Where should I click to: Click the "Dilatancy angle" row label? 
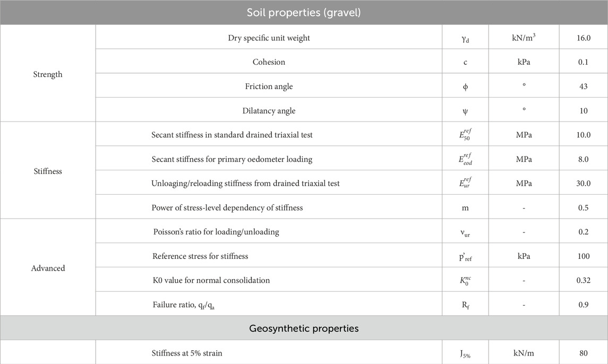click(269, 111)
